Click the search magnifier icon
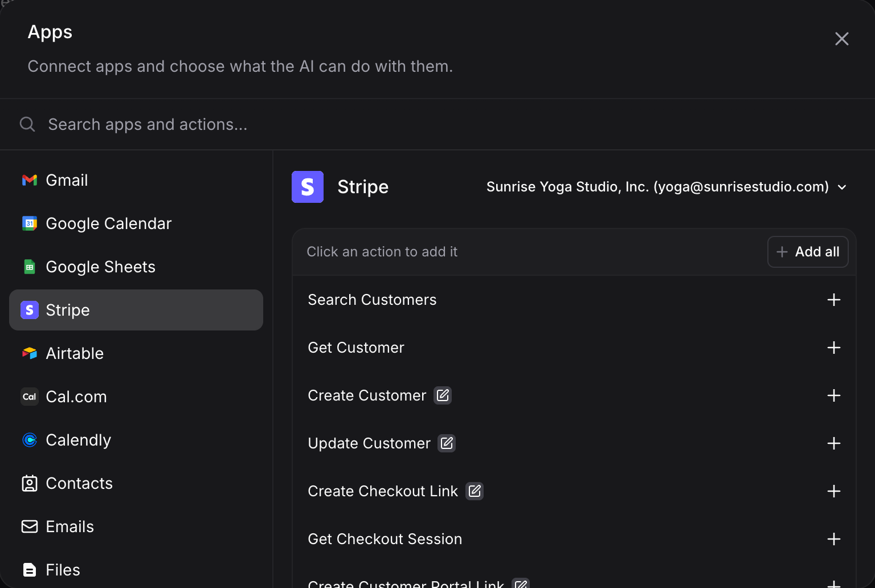The height and width of the screenshot is (588, 875). coord(27,124)
